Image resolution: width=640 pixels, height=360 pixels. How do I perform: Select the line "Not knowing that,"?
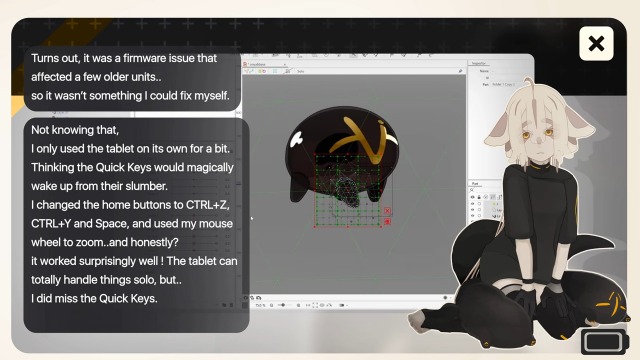coord(75,130)
